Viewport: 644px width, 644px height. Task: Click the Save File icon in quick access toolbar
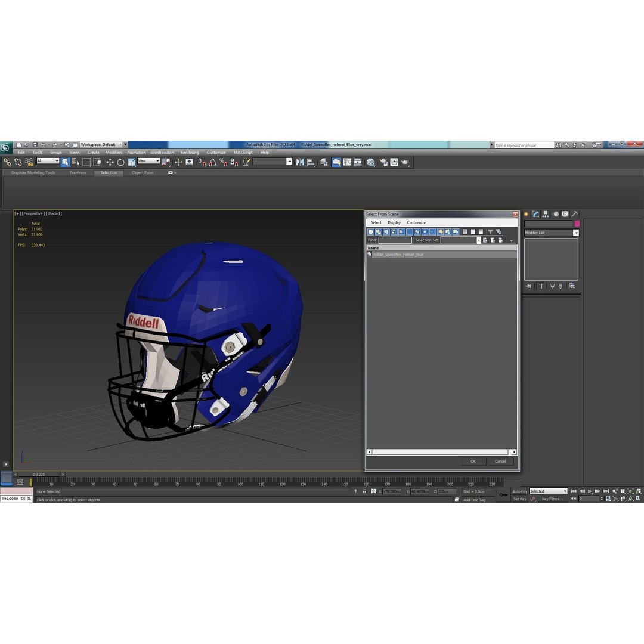coord(35,144)
